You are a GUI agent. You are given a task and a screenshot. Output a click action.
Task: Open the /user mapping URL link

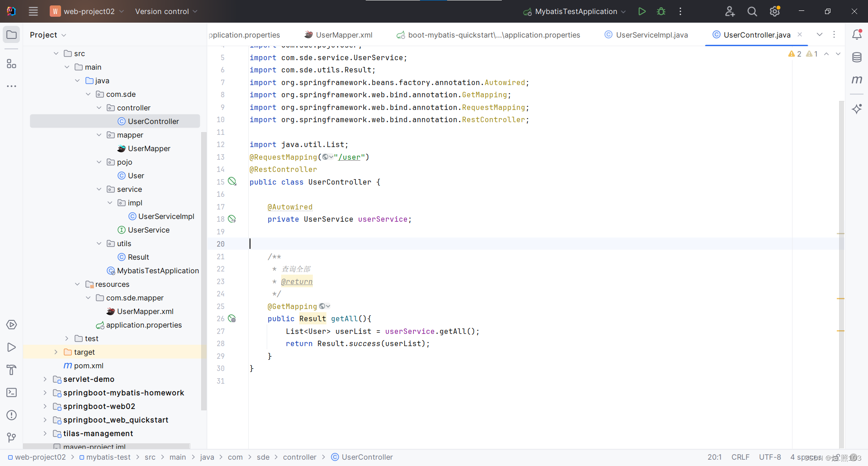pyautogui.click(x=349, y=157)
